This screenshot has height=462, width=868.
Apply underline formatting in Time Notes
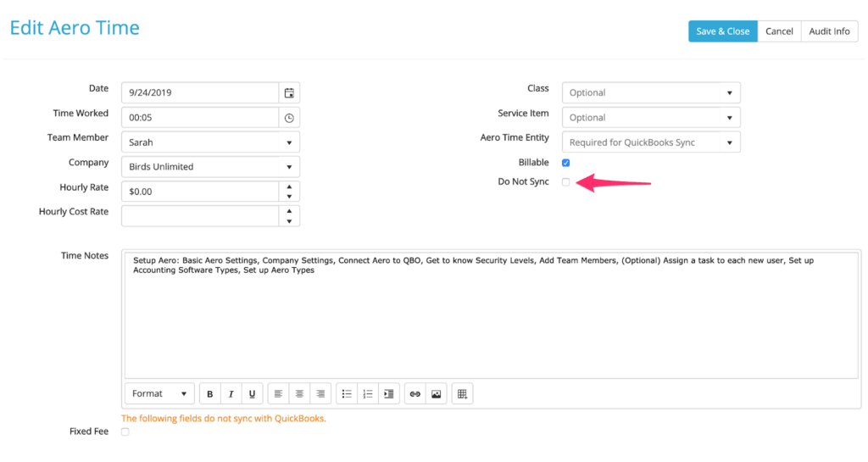(x=252, y=394)
